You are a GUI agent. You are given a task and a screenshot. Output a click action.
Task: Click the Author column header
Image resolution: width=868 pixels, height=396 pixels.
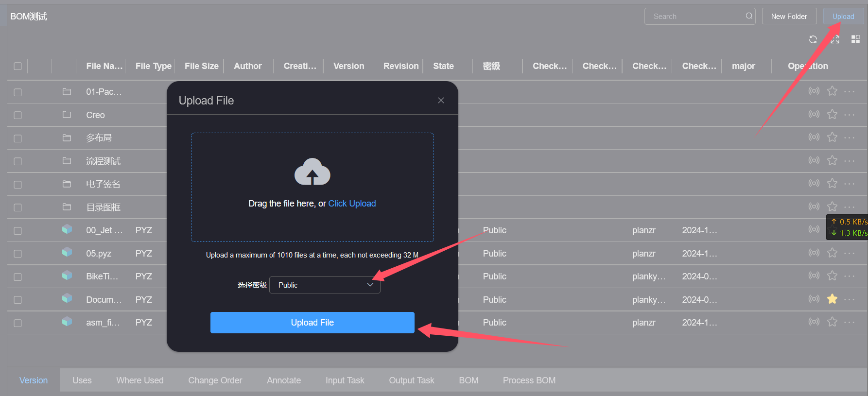(248, 66)
